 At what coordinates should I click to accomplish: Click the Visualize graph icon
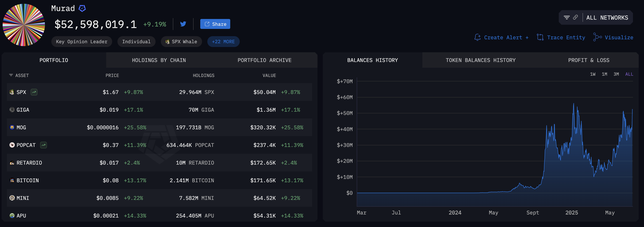click(597, 37)
